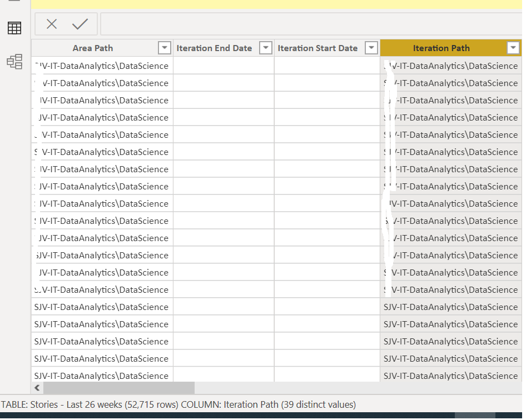The width and height of the screenshot is (526, 420).
Task: Open the Table Data view
Action: [14, 28]
